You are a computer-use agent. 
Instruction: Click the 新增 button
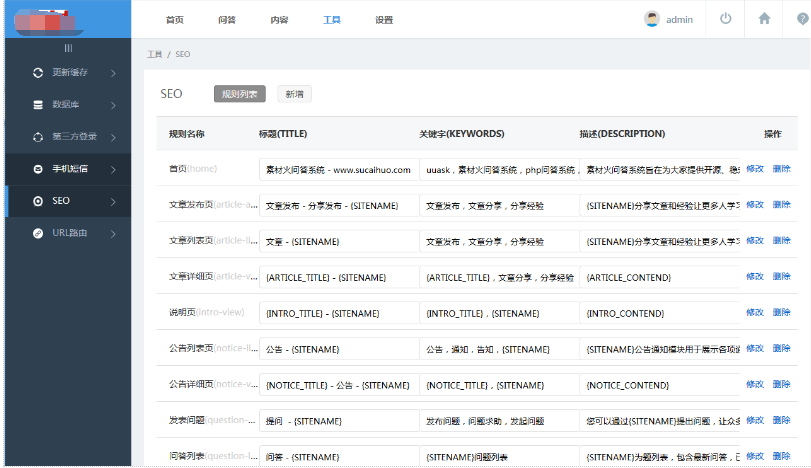294,94
